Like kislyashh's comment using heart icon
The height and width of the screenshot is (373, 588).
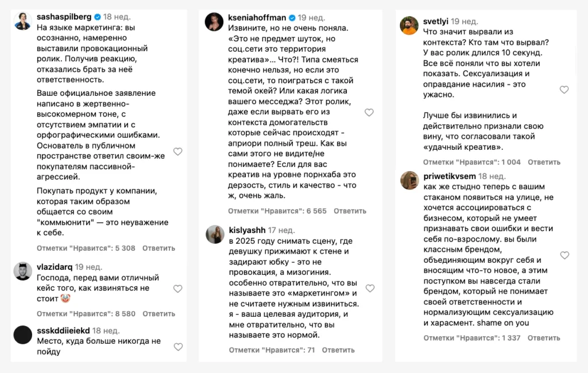tap(370, 288)
